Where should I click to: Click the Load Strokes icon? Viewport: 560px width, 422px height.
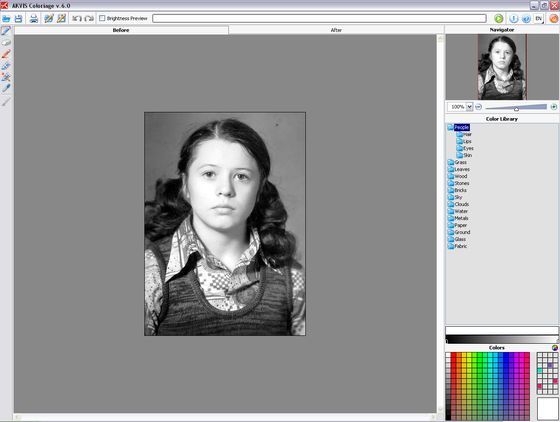point(49,18)
